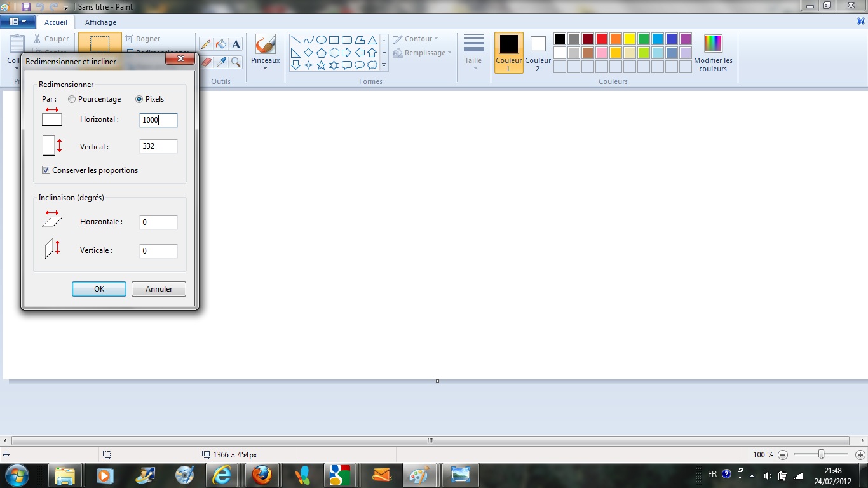
Task: Switch to the Affichage tab
Action: pyautogui.click(x=100, y=22)
